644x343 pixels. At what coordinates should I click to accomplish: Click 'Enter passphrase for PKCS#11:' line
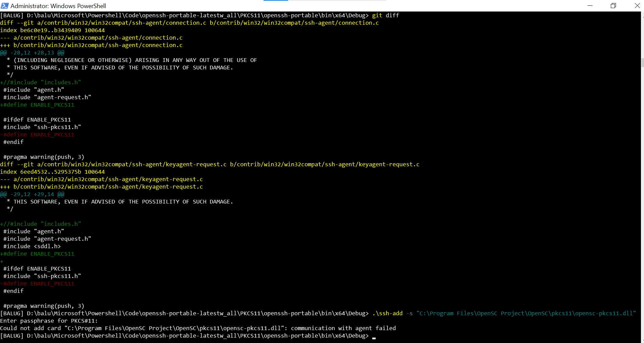[x=49, y=321]
